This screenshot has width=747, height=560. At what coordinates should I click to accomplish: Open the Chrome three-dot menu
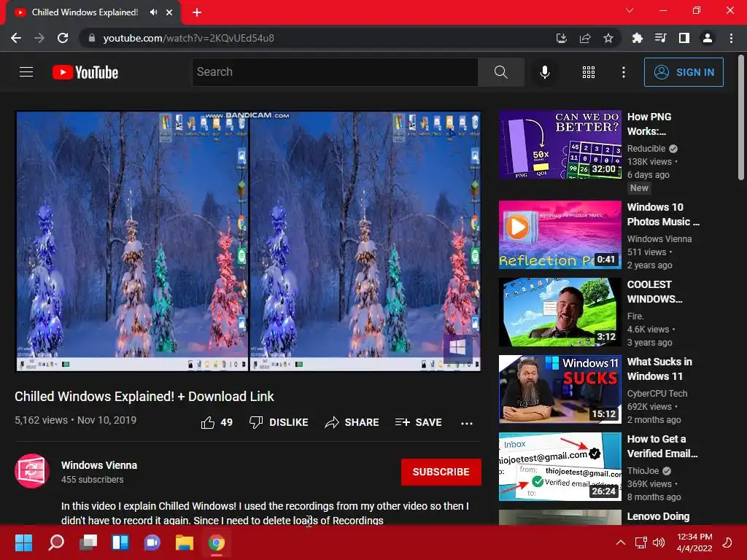tap(731, 38)
